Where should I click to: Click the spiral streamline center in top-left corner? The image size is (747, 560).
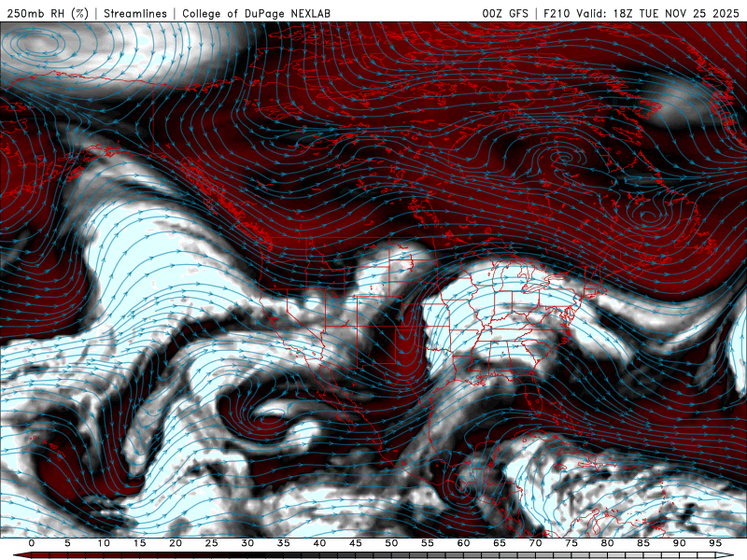pos(40,44)
